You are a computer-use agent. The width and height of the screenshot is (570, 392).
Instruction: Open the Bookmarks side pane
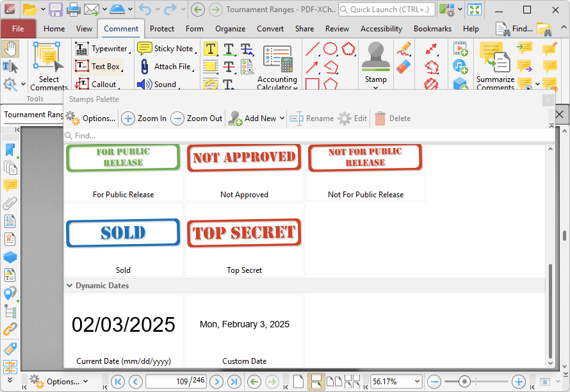pos(10,150)
